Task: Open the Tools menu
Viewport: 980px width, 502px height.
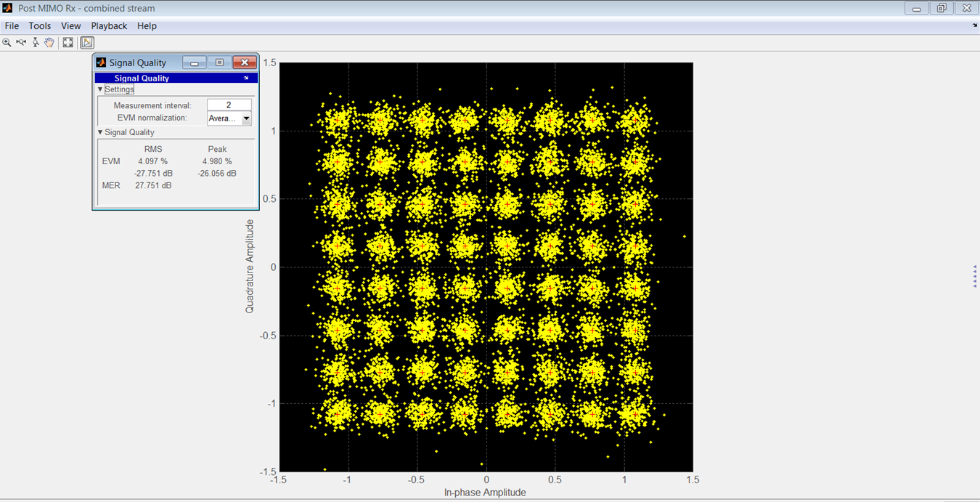Action: [40, 25]
